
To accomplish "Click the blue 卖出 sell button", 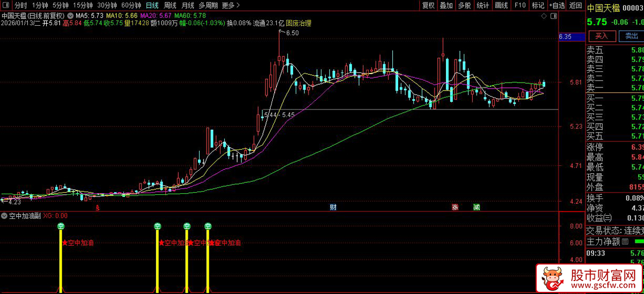I will pyautogui.click(x=631, y=36).
